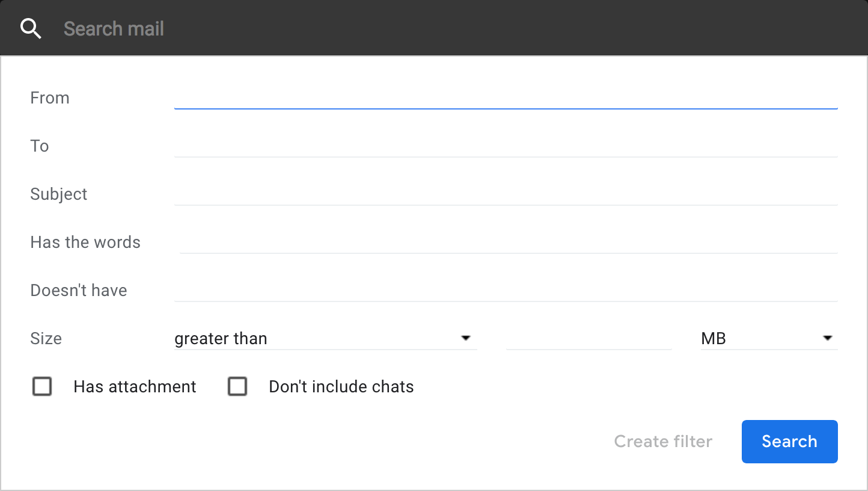
Task: Click the Search mail text box
Action: 421,28
